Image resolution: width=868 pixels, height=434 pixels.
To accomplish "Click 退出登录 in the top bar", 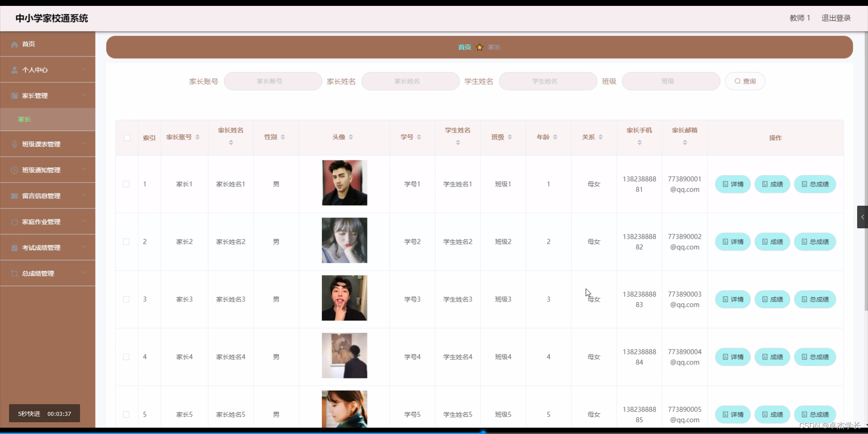I will (836, 18).
